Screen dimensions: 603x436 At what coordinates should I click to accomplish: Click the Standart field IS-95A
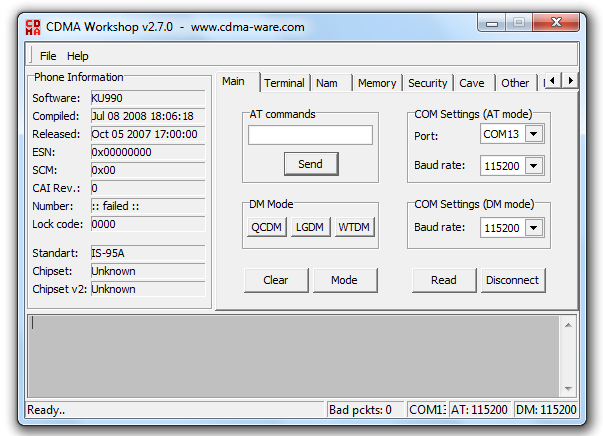[x=148, y=253]
